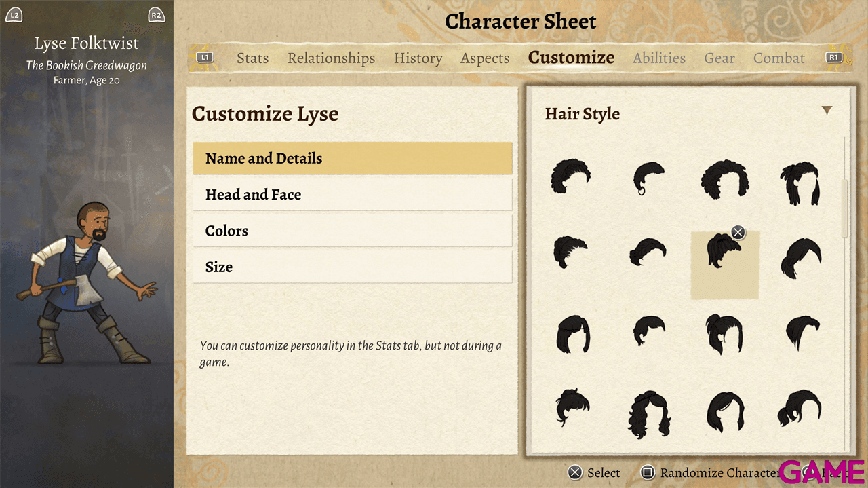Image resolution: width=868 pixels, height=488 pixels.
Task: Click the X badge on the highlighted hair style
Action: pos(738,233)
